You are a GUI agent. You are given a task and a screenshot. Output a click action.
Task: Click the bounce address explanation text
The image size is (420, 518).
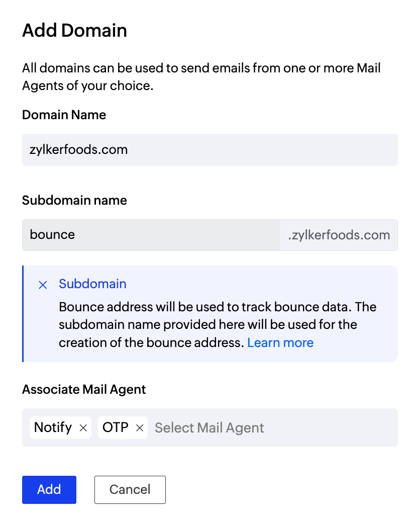[217, 324]
